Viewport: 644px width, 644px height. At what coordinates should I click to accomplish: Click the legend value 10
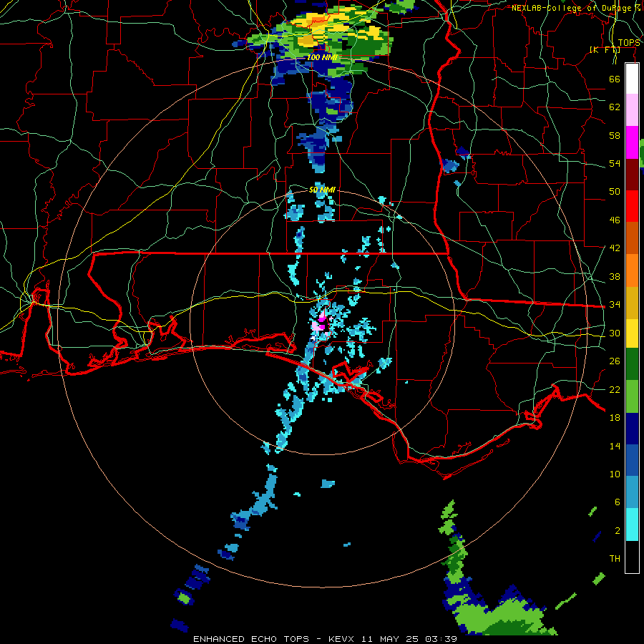coord(615,474)
